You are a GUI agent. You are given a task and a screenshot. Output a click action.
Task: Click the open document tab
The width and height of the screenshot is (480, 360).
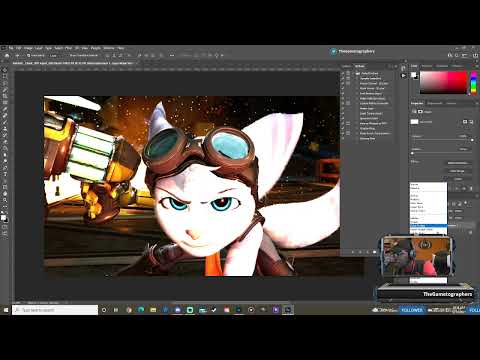pyautogui.click(x=73, y=63)
